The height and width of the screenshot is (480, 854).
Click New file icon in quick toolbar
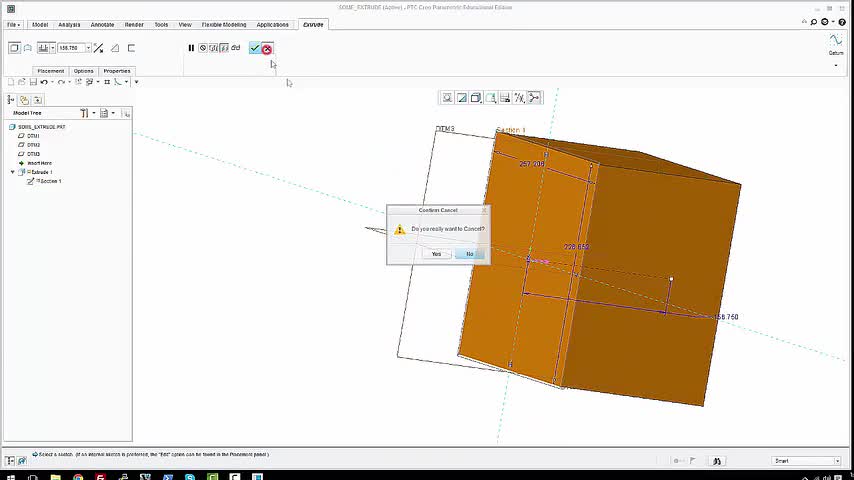pos(10,82)
